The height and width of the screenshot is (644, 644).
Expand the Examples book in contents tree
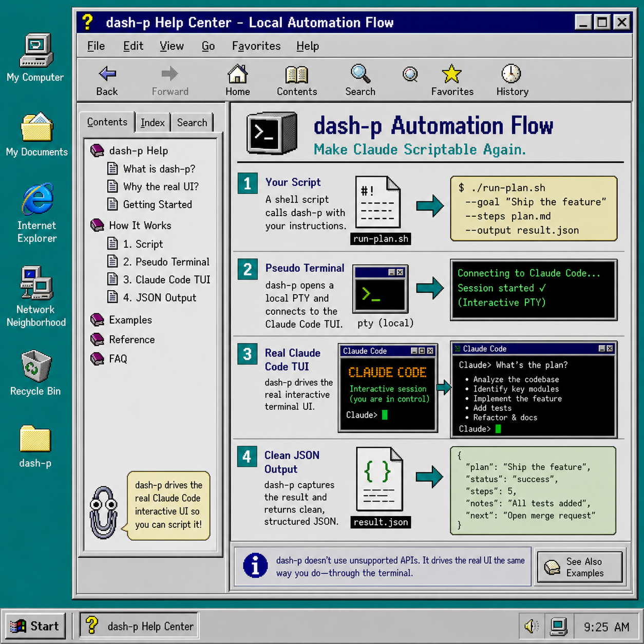(97, 319)
